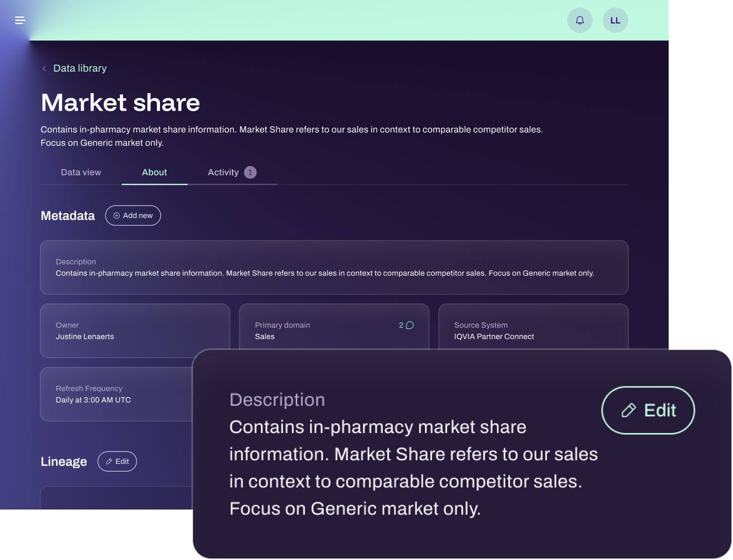Viewport: 733px width, 560px height.
Task: Select the Source System IQVIA Partner Connect card
Action: pyautogui.click(x=533, y=327)
